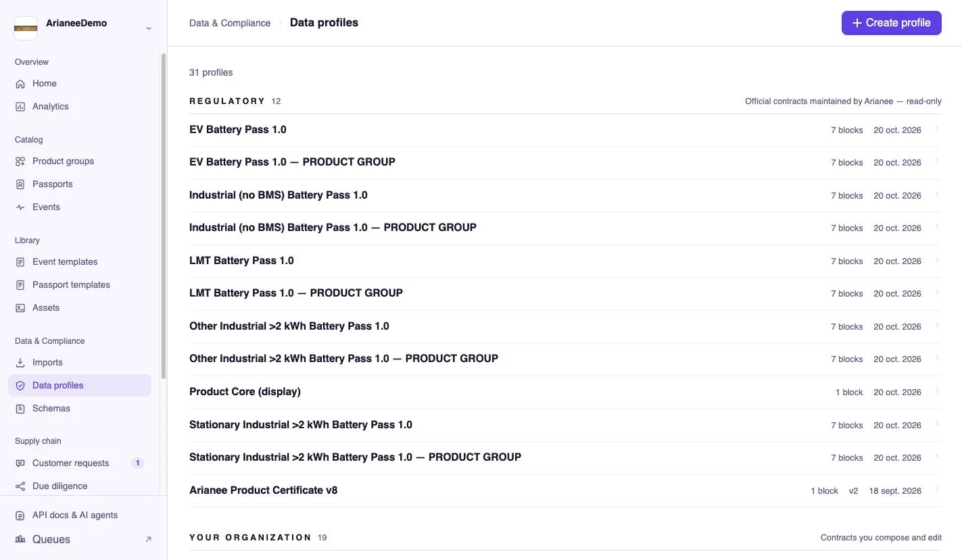Open API docs & AI agents link
Screen dimensions: 962x560
(x=80, y=515)
